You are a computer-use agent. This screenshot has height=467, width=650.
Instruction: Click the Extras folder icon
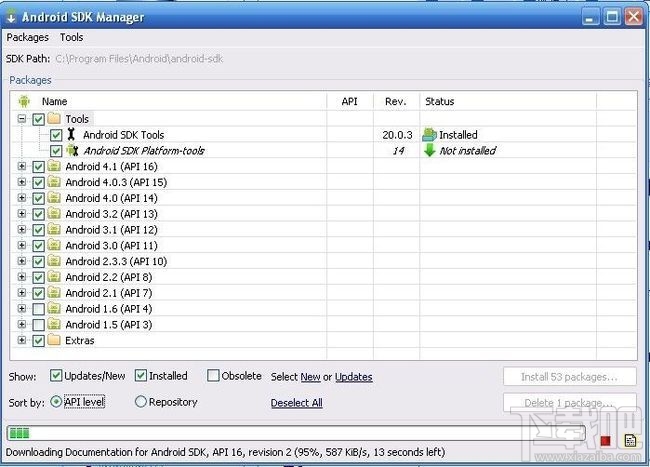click(54, 340)
